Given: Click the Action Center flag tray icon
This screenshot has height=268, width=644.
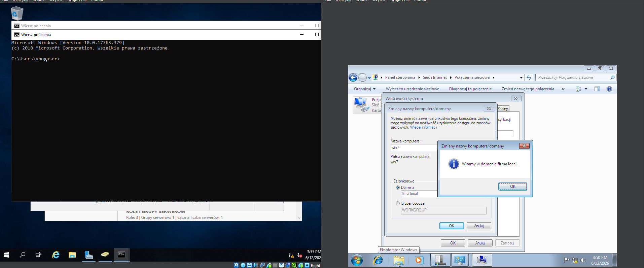Looking at the screenshot, I should 567,260.
